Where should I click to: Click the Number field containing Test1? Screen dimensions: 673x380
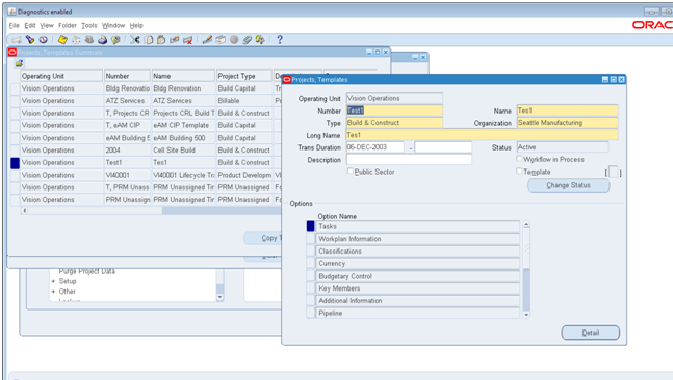394,111
